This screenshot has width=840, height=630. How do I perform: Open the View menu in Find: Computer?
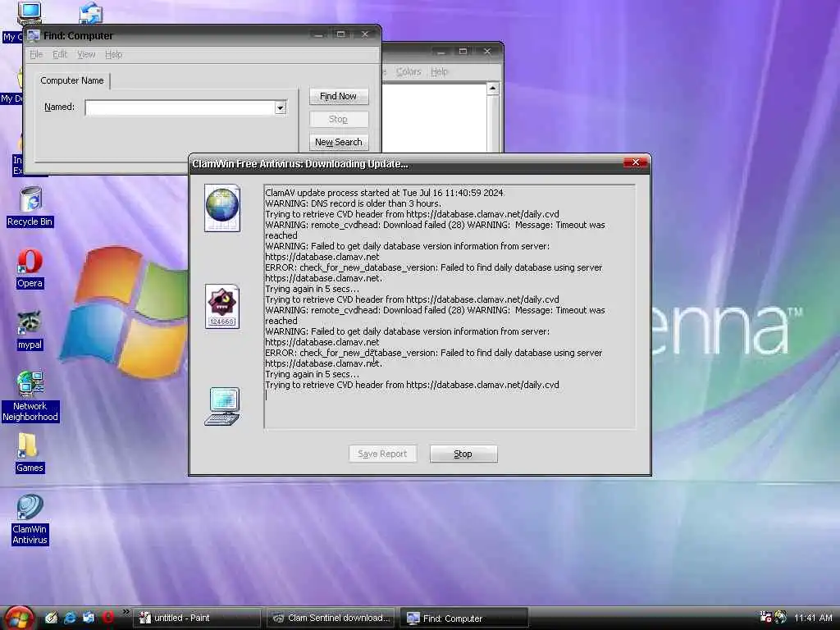85,55
